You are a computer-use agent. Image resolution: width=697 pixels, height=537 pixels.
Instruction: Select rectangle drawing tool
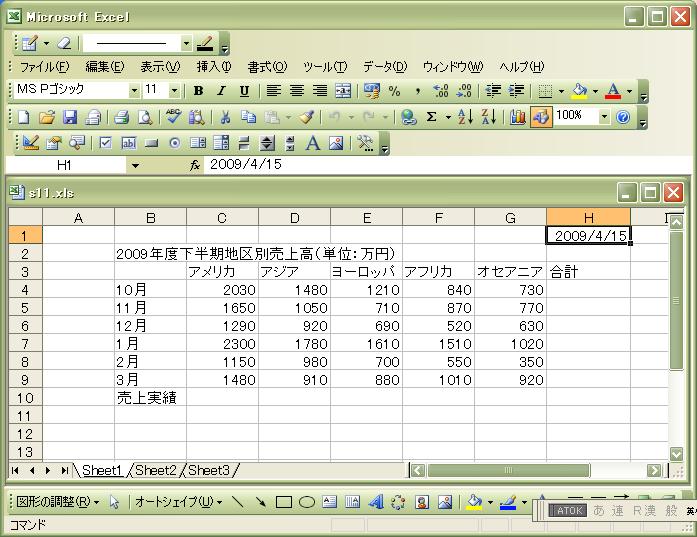284,502
